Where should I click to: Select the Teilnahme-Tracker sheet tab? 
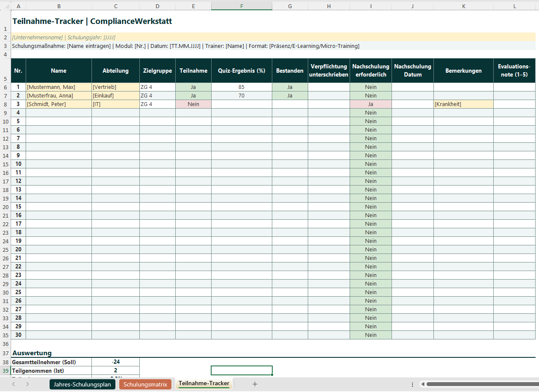pyautogui.click(x=204, y=384)
